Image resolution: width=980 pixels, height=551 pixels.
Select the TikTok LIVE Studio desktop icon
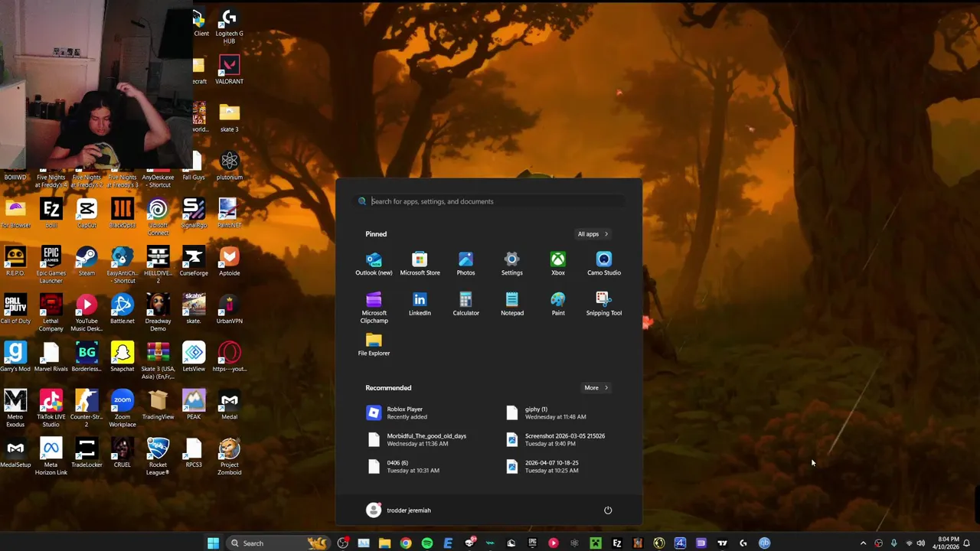[x=51, y=409]
